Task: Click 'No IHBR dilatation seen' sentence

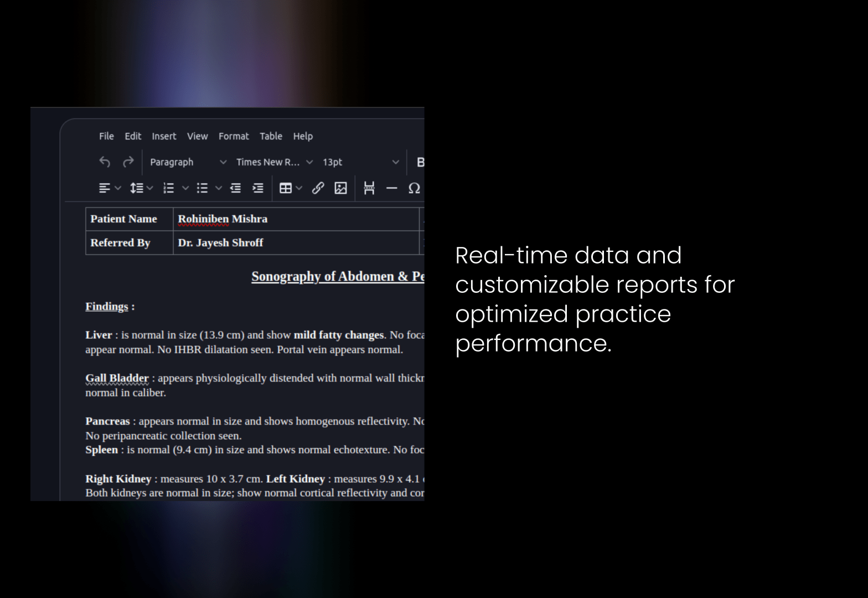Action: pyautogui.click(x=215, y=349)
